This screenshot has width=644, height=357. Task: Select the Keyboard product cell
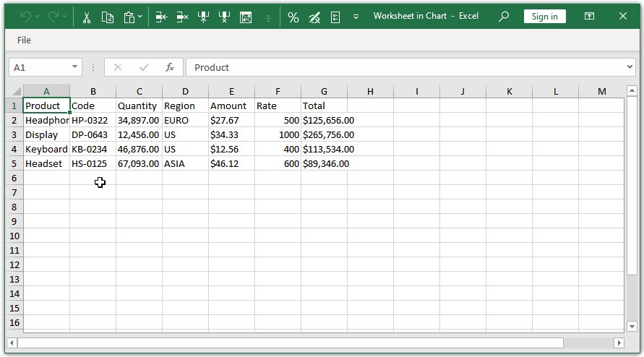tap(46, 149)
